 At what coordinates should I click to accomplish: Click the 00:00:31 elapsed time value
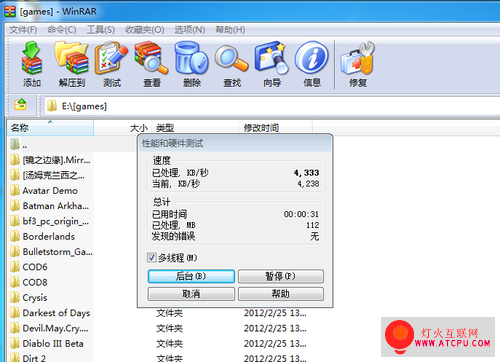pyautogui.click(x=301, y=214)
